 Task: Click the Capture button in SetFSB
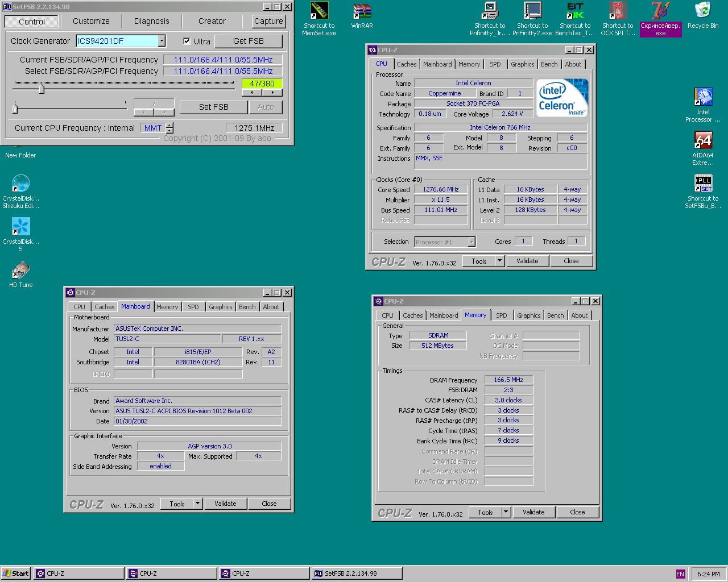click(x=268, y=21)
